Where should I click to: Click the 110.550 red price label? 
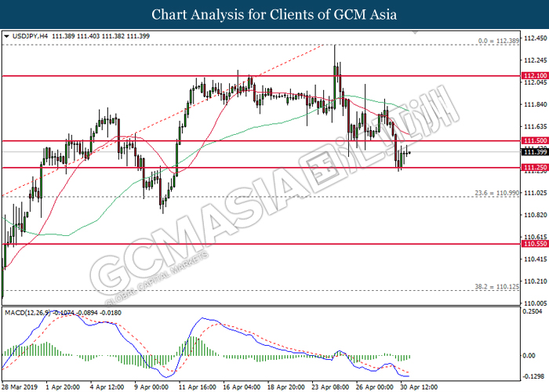pyautogui.click(x=535, y=244)
